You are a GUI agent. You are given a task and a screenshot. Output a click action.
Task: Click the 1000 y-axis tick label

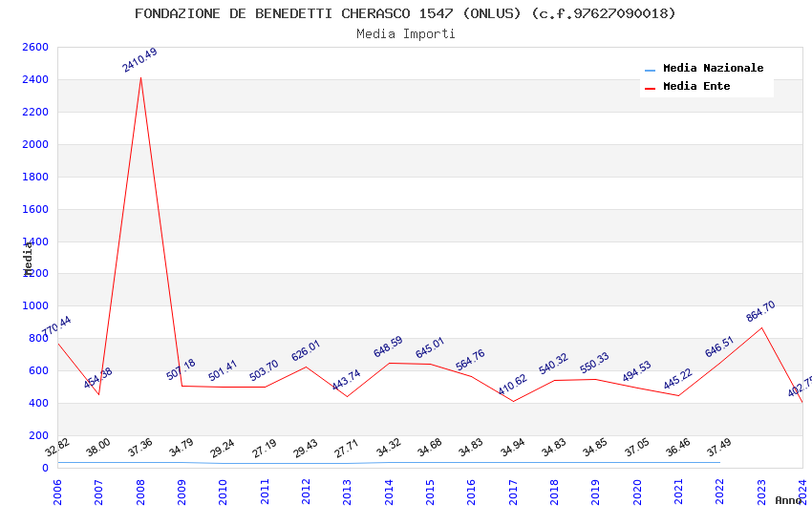tap(35, 305)
